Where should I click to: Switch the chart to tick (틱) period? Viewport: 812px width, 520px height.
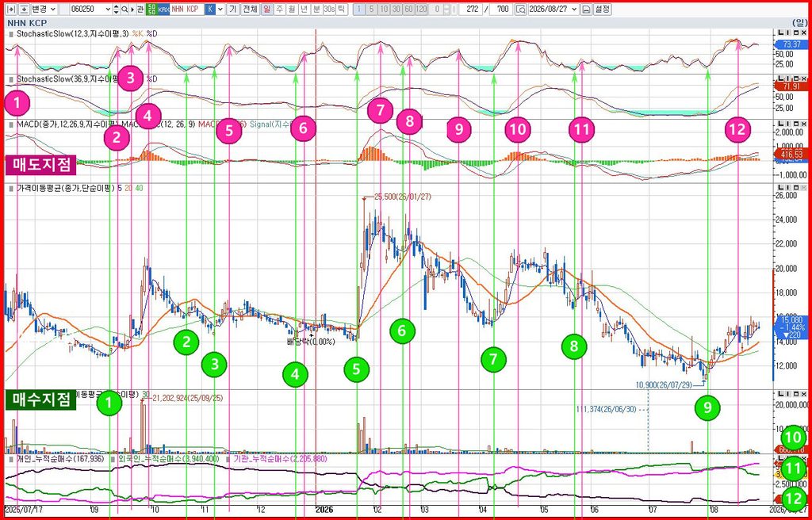pos(342,10)
